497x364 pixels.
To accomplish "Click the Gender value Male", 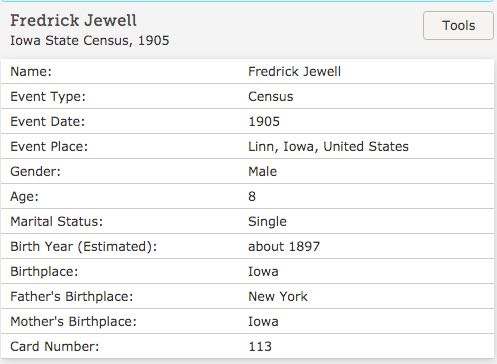I will point(263,172).
